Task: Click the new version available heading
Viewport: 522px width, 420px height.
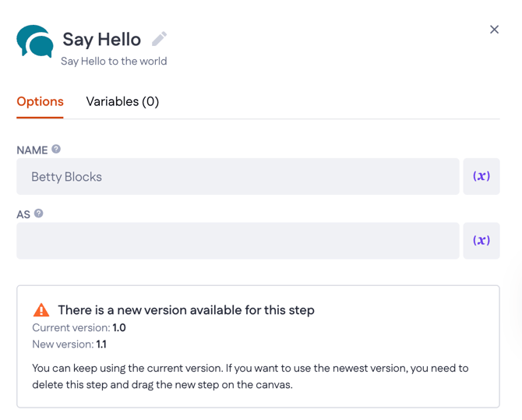Action: [185, 310]
